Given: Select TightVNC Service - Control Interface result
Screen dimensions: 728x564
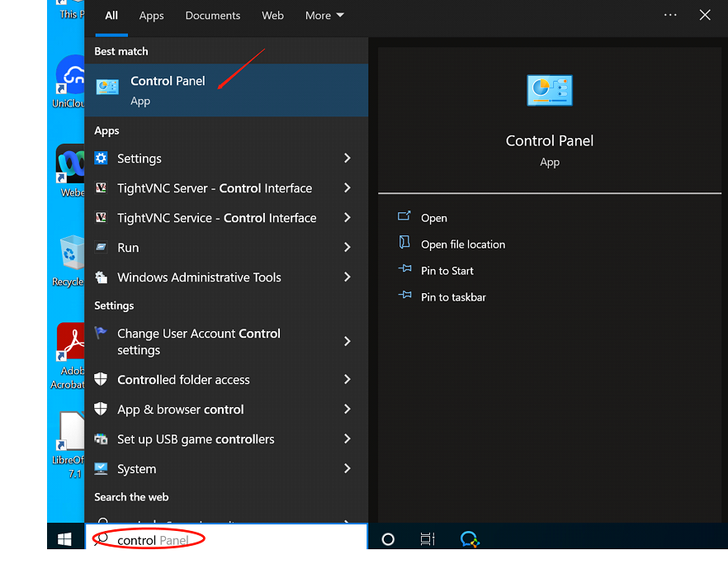Looking at the screenshot, I should (x=217, y=218).
